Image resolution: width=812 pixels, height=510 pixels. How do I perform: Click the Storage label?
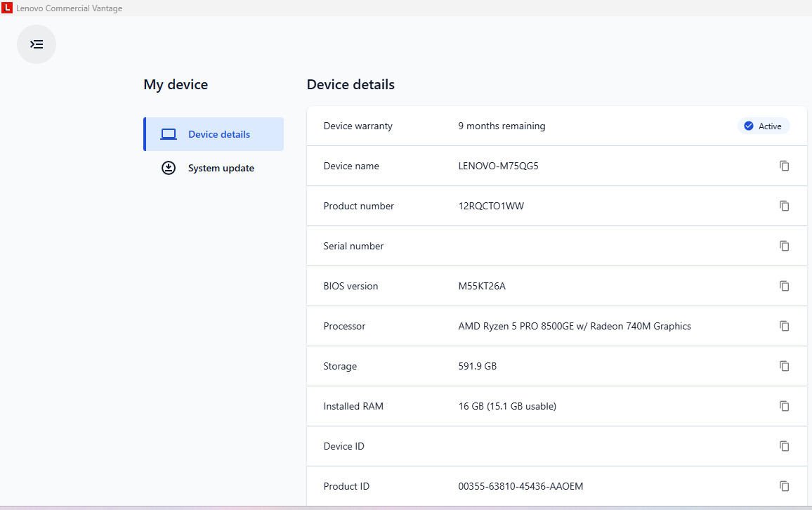point(340,366)
